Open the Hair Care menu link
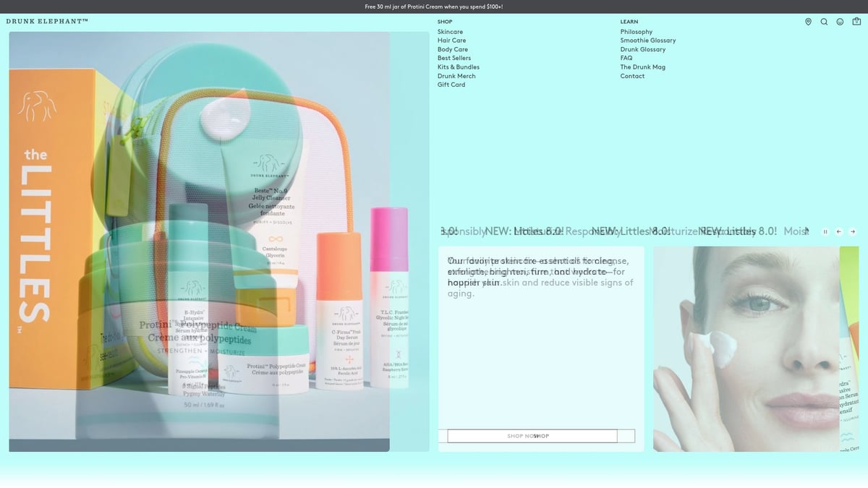The height and width of the screenshot is (488, 868). pyautogui.click(x=452, y=40)
